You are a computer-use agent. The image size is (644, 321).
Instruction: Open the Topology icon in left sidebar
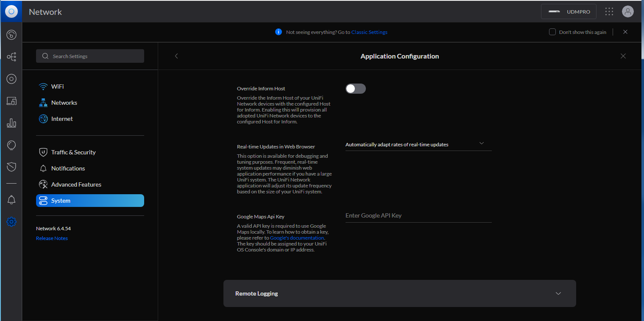[11, 56]
